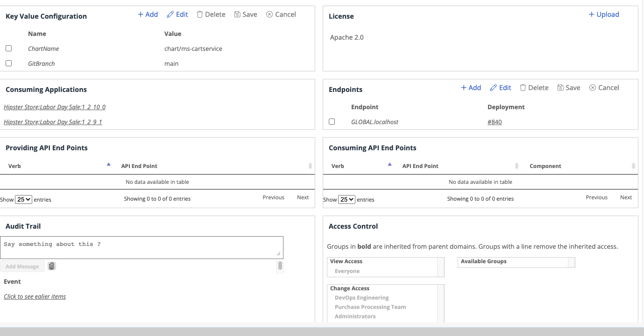644x336 pixels.
Task: Sort Providing table by API End Point
Action: tap(139, 166)
